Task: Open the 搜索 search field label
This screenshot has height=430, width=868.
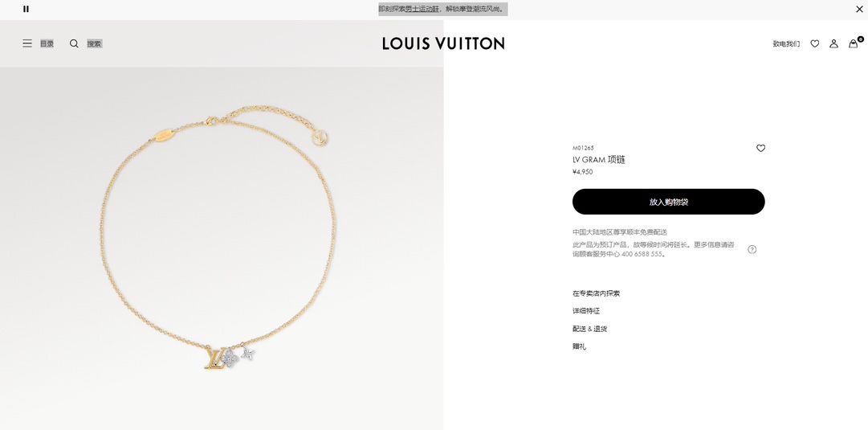Action: click(x=94, y=43)
